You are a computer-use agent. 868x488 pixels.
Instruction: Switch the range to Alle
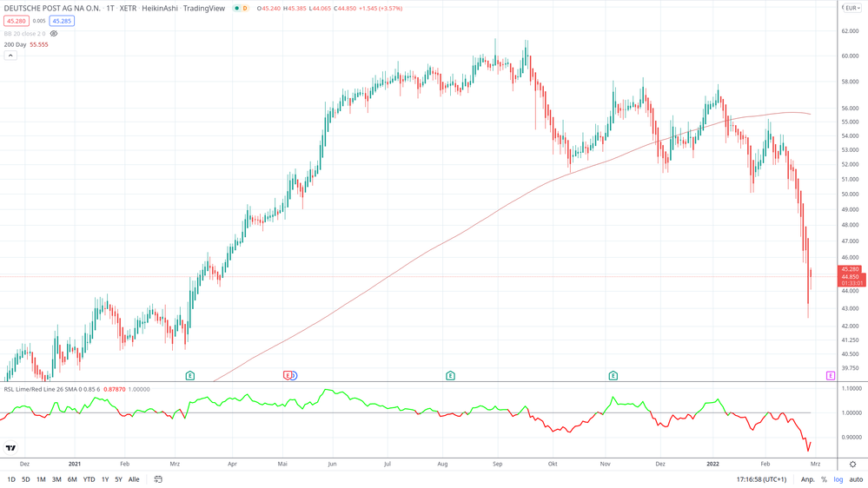(x=134, y=479)
